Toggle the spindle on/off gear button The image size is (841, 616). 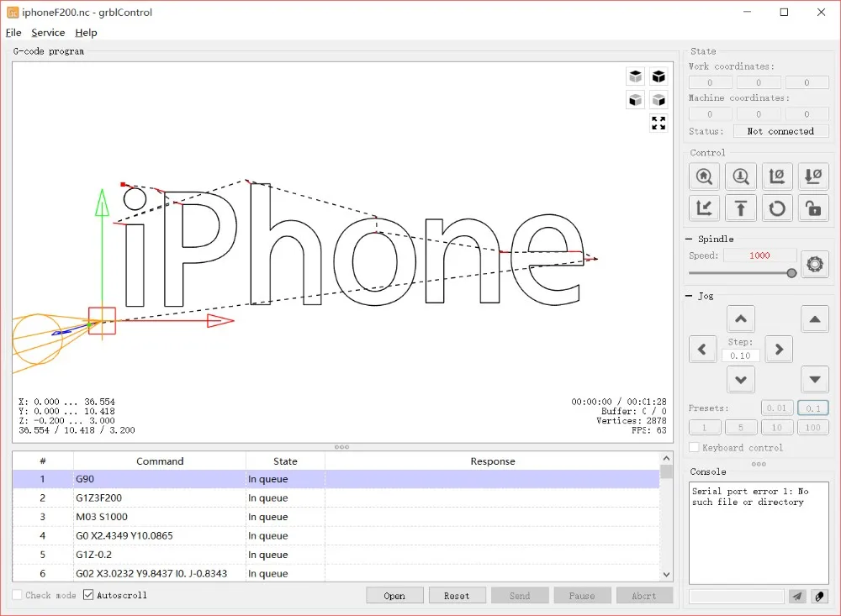(x=815, y=264)
